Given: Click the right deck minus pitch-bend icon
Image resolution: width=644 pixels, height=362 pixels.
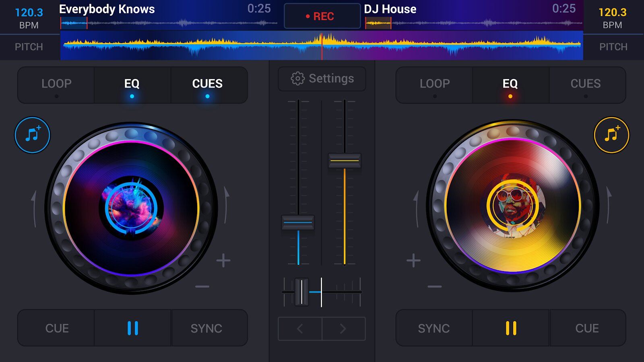Looking at the screenshot, I should pyautogui.click(x=435, y=286).
